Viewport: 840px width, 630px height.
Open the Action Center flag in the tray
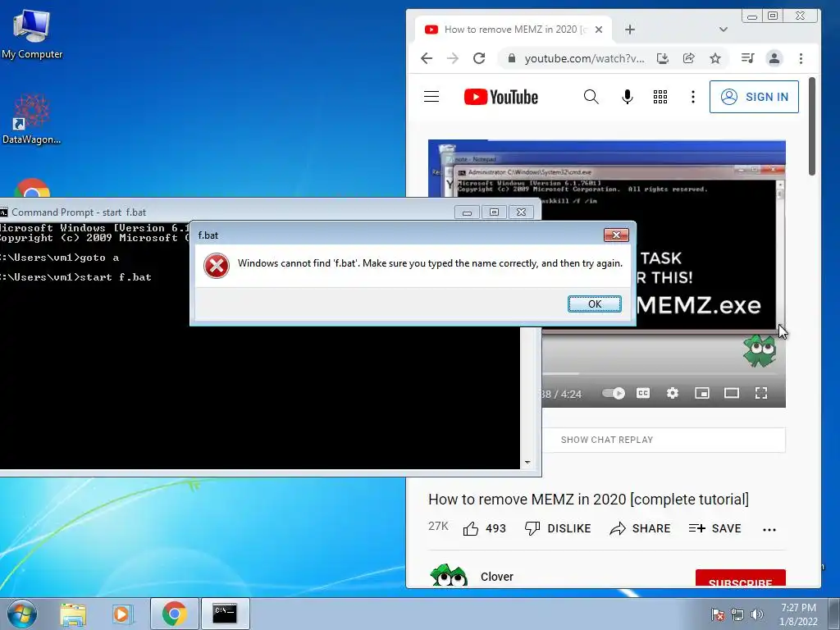point(717,614)
